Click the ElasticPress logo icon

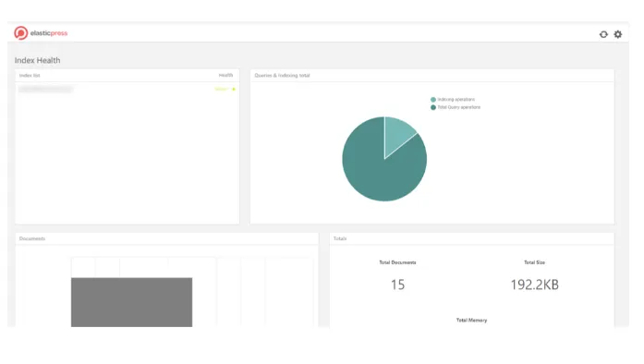pyautogui.click(x=21, y=33)
